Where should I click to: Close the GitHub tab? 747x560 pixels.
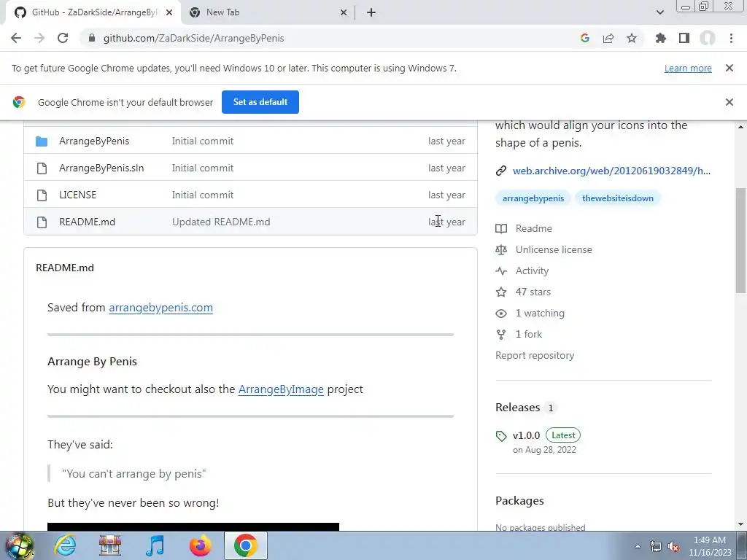[169, 12]
